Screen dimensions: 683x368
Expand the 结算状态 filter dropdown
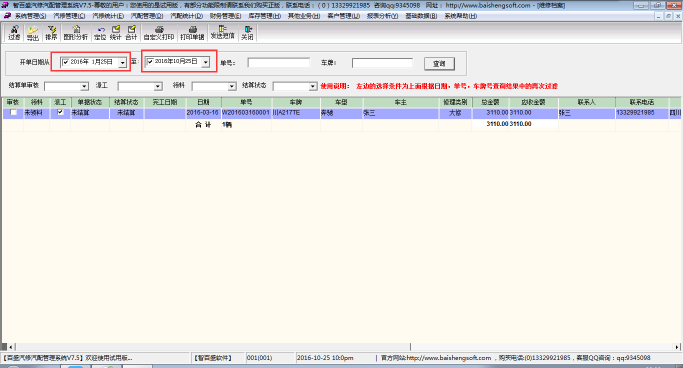coord(313,87)
